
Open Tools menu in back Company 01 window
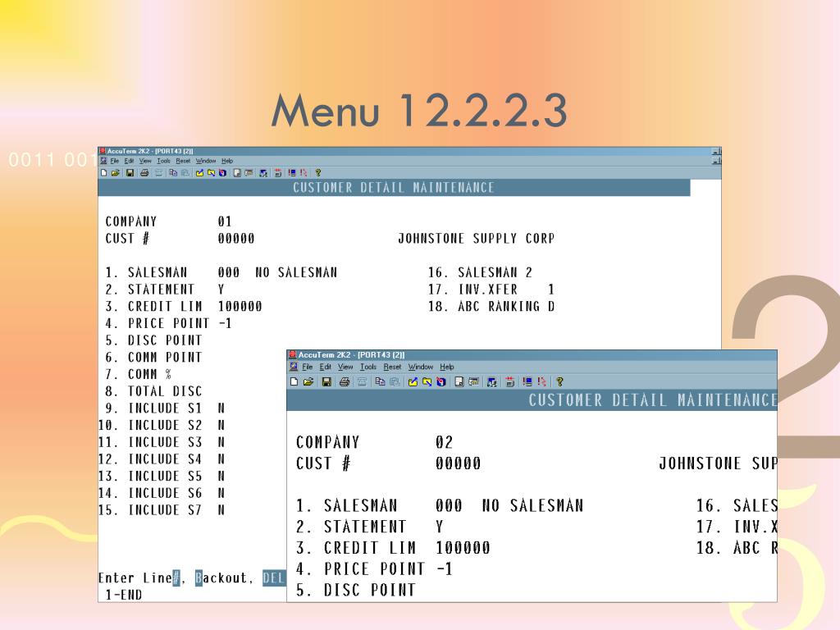point(163,161)
